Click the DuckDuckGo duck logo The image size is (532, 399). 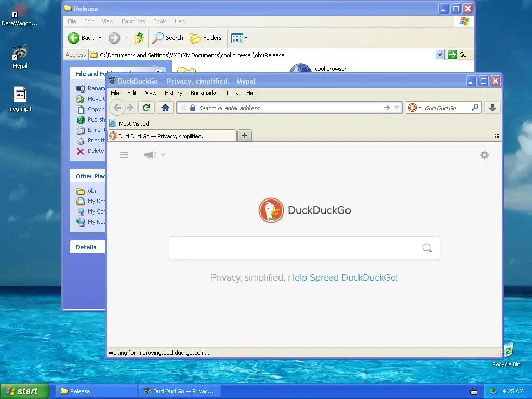coord(271,210)
